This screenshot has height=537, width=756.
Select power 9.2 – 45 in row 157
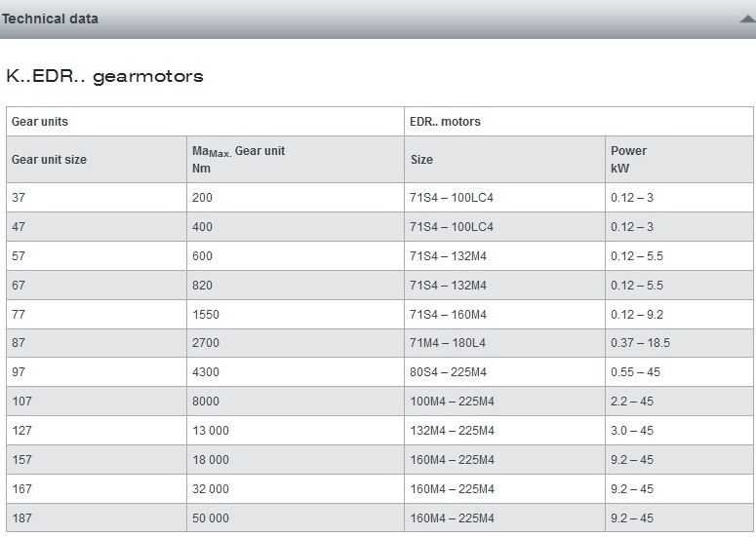click(679, 459)
